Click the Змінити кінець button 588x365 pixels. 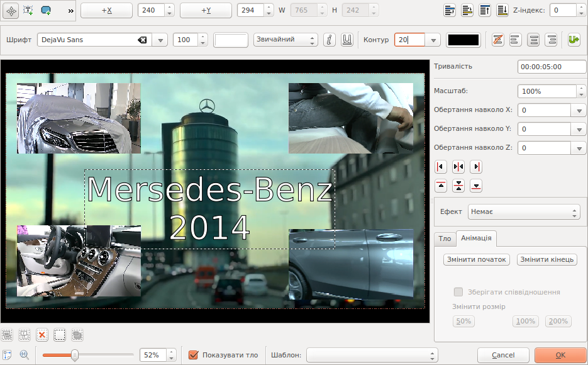[546, 259]
